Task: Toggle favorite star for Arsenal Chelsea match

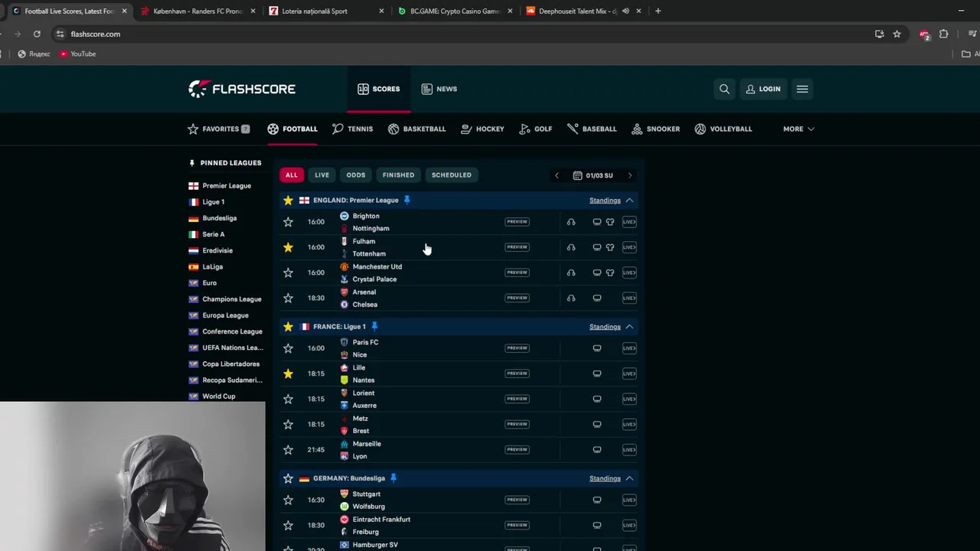Action: (x=288, y=298)
